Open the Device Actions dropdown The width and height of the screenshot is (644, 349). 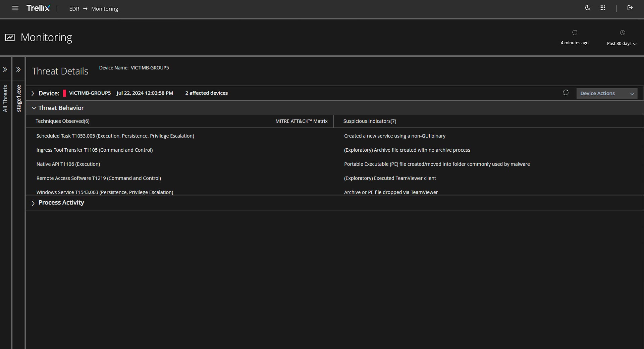[x=606, y=93]
